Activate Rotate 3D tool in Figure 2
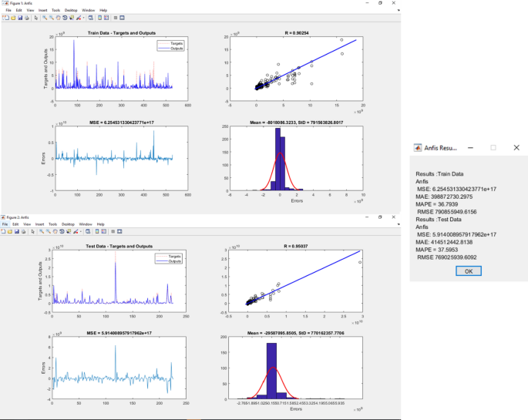 tap(62, 231)
